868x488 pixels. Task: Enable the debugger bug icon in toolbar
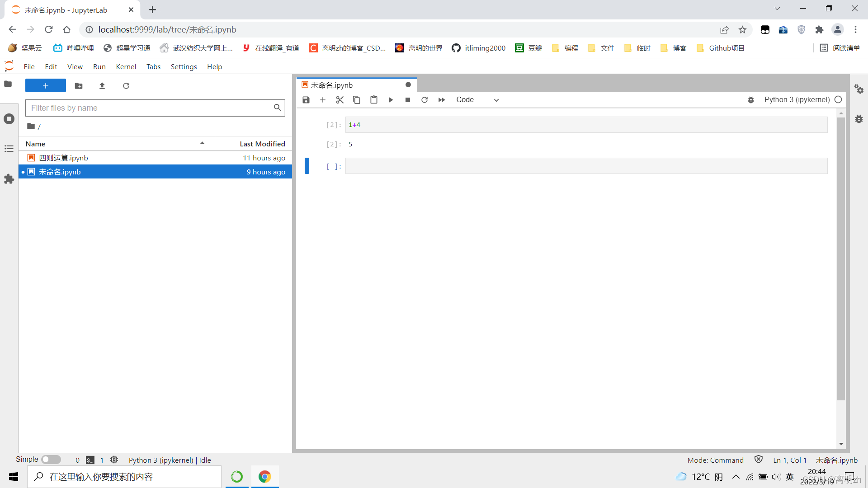751,100
